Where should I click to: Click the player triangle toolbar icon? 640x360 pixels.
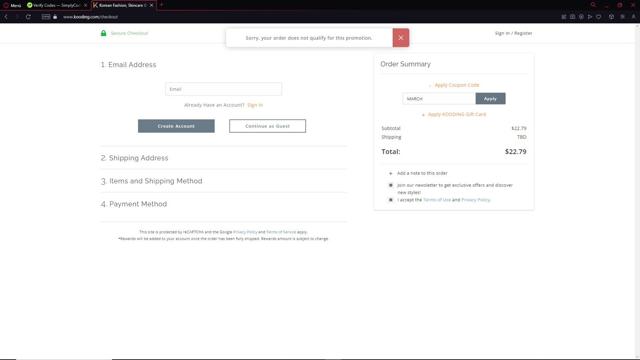[x=590, y=17]
